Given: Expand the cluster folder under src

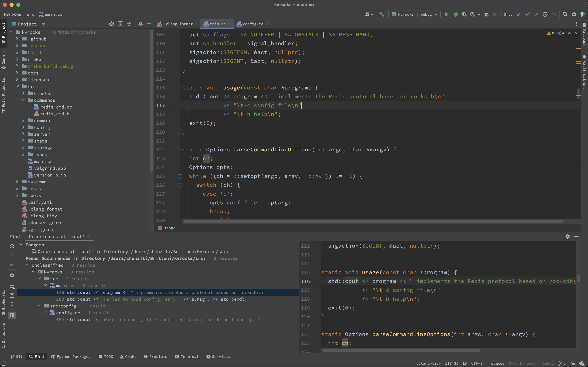Looking at the screenshot, I should tap(23, 93).
